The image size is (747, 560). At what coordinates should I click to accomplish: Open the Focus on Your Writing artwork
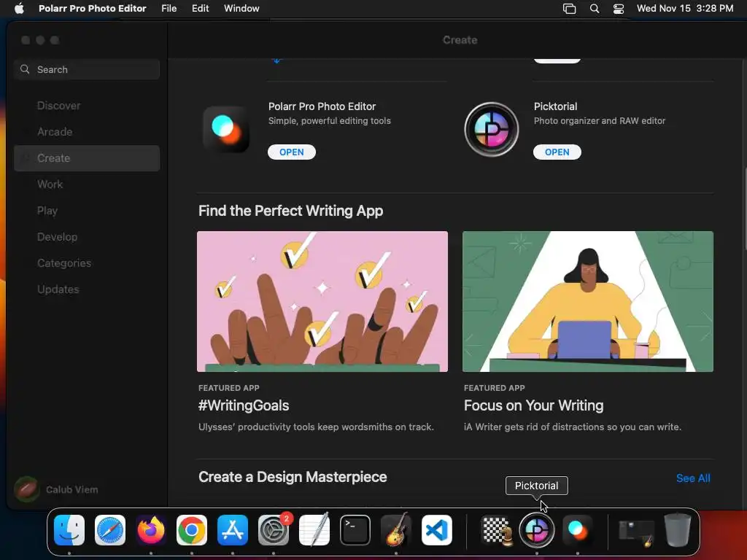tap(588, 301)
